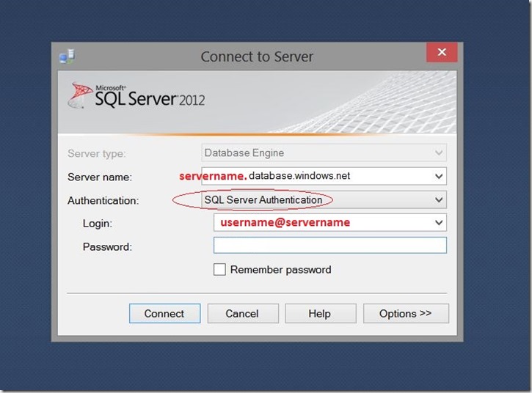
Task: Click the server icon in the title bar
Action: pos(66,56)
